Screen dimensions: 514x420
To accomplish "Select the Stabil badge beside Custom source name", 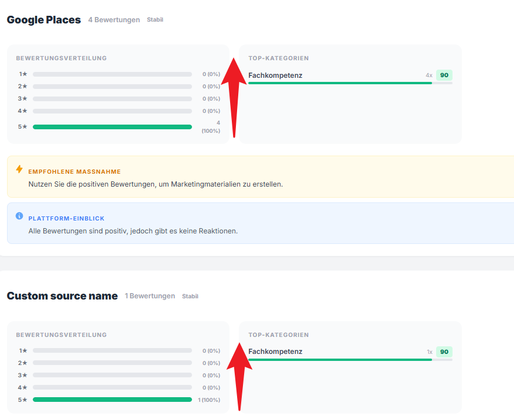I will [190, 296].
